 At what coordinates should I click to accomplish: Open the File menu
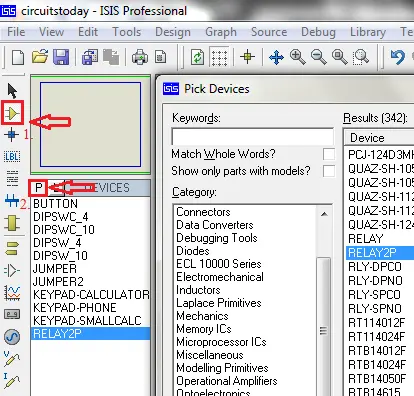point(16,32)
